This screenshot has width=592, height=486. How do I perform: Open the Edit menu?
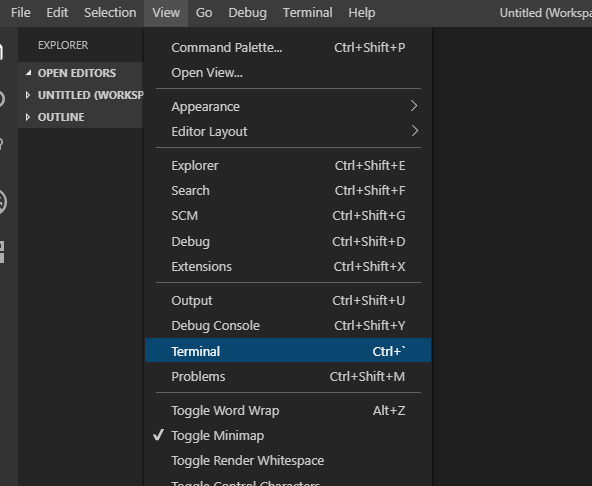click(x=57, y=13)
